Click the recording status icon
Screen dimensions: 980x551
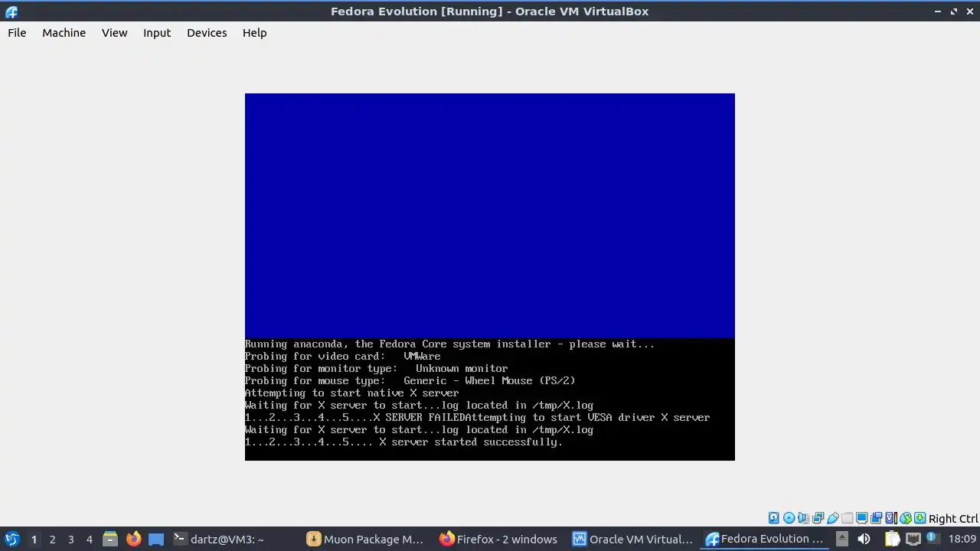pos(876,518)
